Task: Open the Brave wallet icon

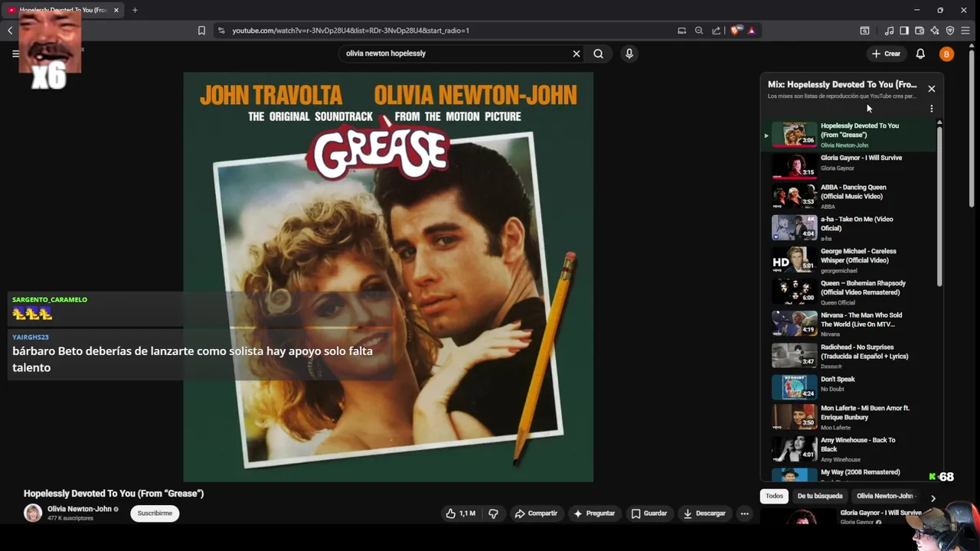Action: coord(920,31)
